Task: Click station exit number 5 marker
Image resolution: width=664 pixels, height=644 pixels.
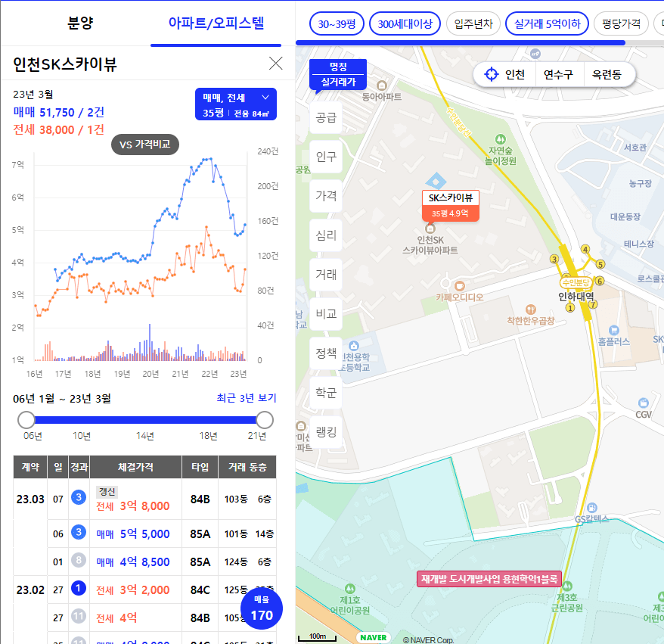Action: 600,264
